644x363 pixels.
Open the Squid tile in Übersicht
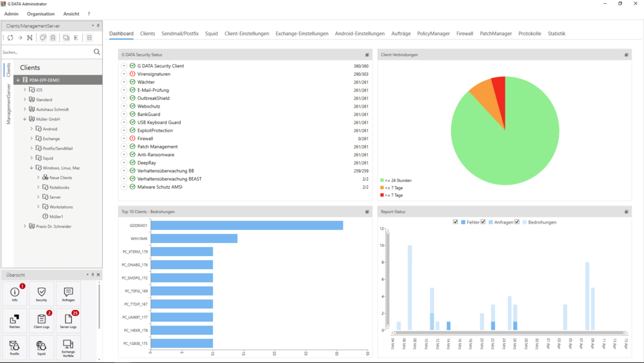click(41, 347)
